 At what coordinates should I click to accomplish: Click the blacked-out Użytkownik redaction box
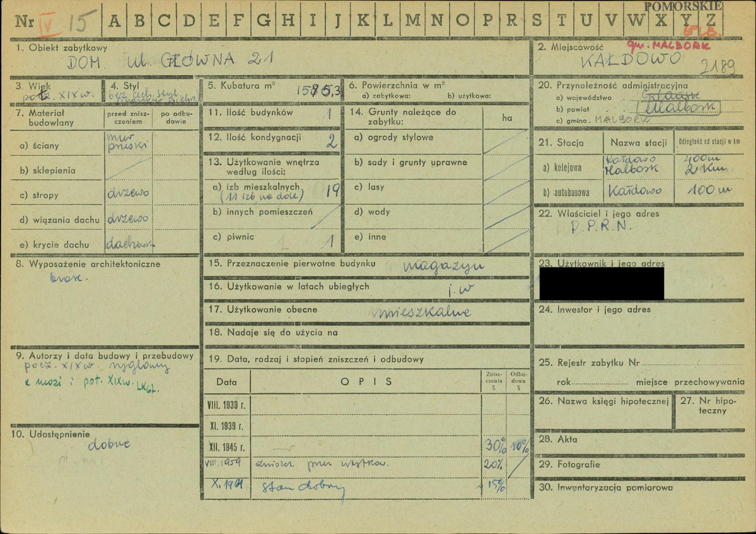click(602, 283)
